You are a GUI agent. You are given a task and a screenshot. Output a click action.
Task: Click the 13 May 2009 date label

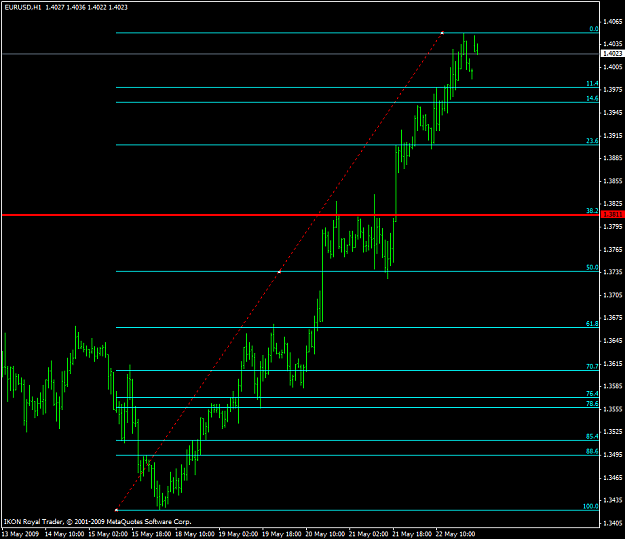(21, 534)
